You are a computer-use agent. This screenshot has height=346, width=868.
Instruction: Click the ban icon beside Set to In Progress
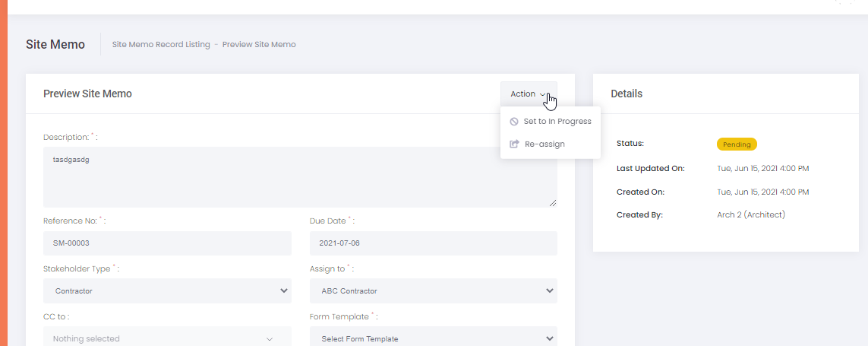click(514, 122)
